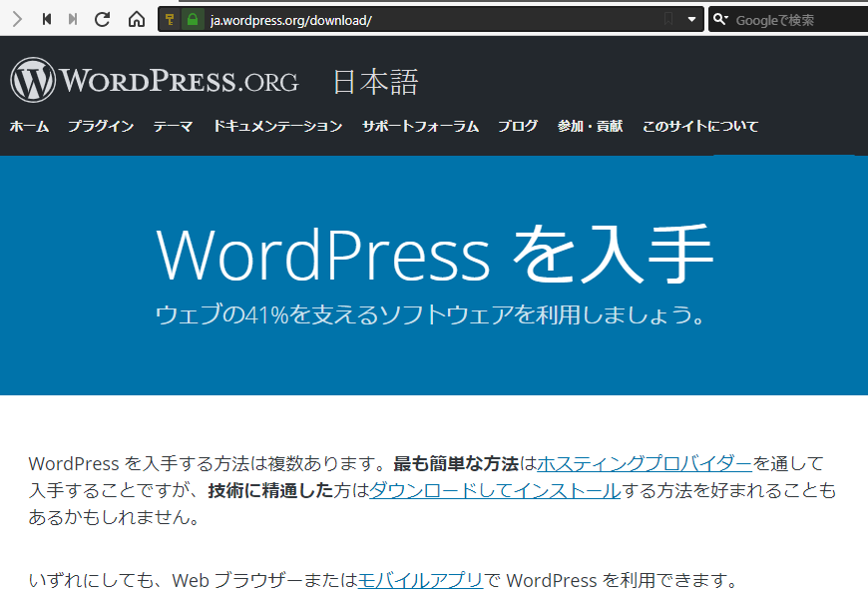This screenshot has height=601, width=868.
Task: Click the rewind navigation button
Action: coord(47,19)
